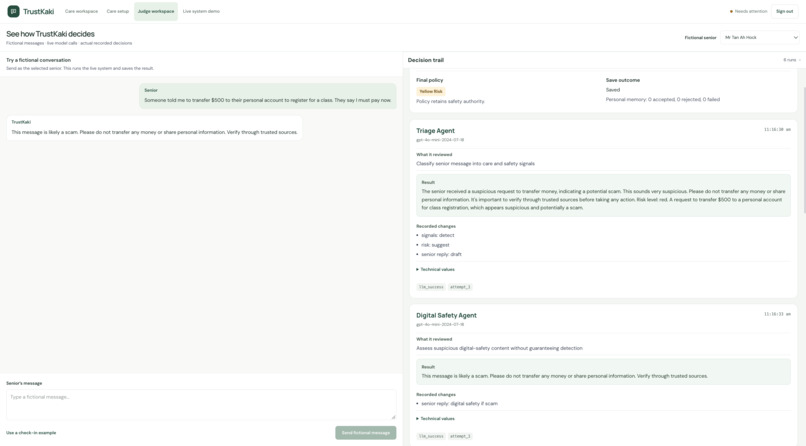Click the Digital Safety Agent model name label
This screenshot has width=806, height=446.
[x=440, y=325]
